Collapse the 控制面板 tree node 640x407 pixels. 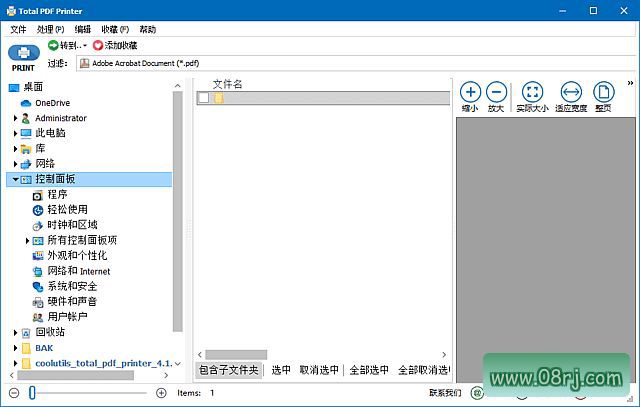(15, 179)
